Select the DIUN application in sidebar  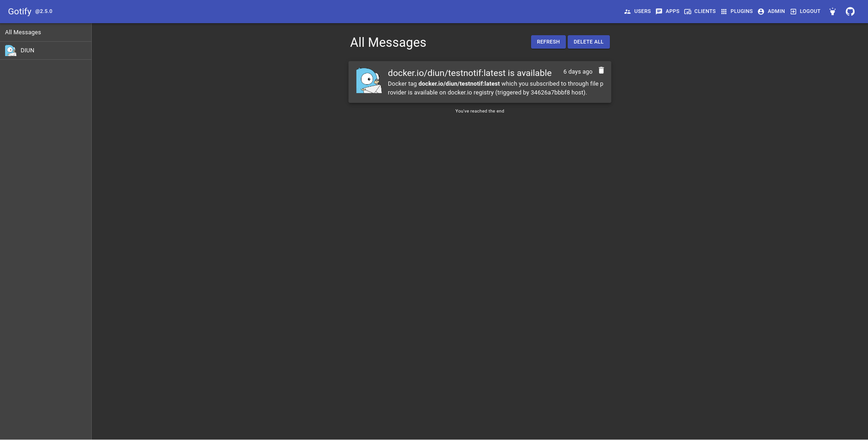(45, 50)
